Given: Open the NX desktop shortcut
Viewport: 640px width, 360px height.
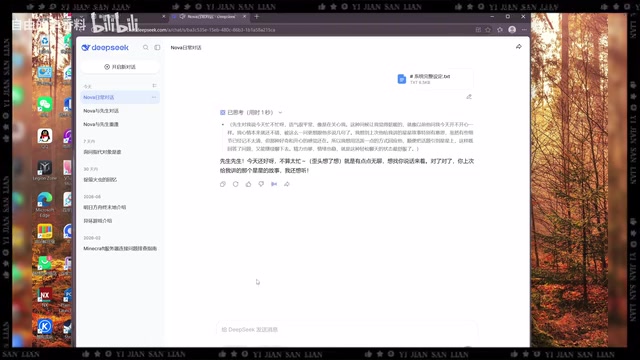Looking at the screenshot, I should click(x=45, y=296).
